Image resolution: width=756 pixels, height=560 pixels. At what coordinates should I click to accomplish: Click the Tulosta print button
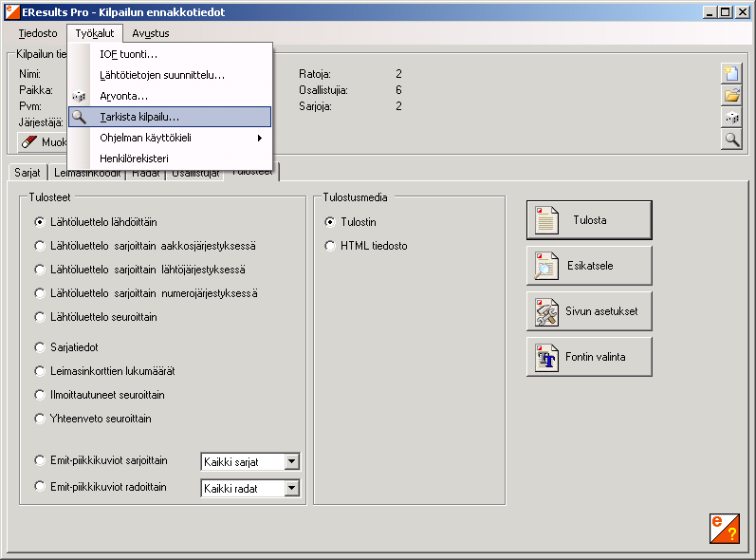[589, 220]
